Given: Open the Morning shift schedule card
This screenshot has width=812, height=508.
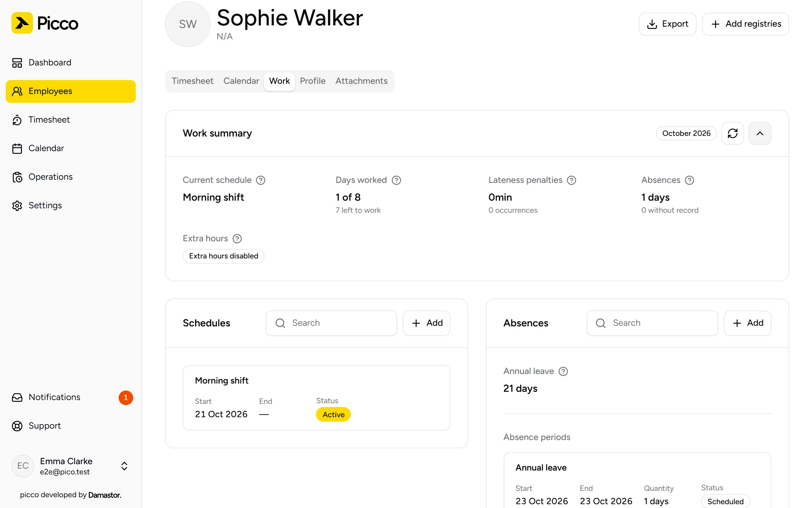Looking at the screenshot, I should [317, 398].
